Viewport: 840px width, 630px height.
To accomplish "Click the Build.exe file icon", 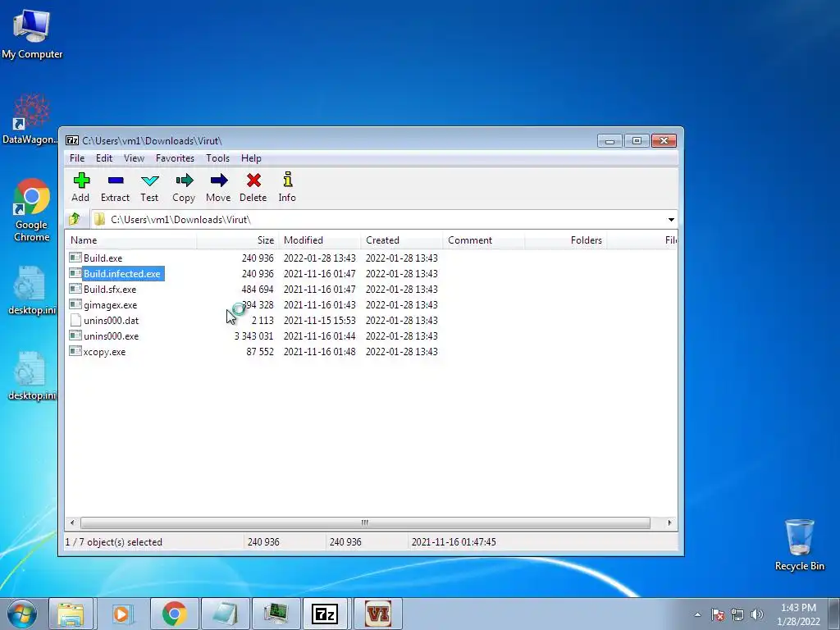I will (75, 258).
